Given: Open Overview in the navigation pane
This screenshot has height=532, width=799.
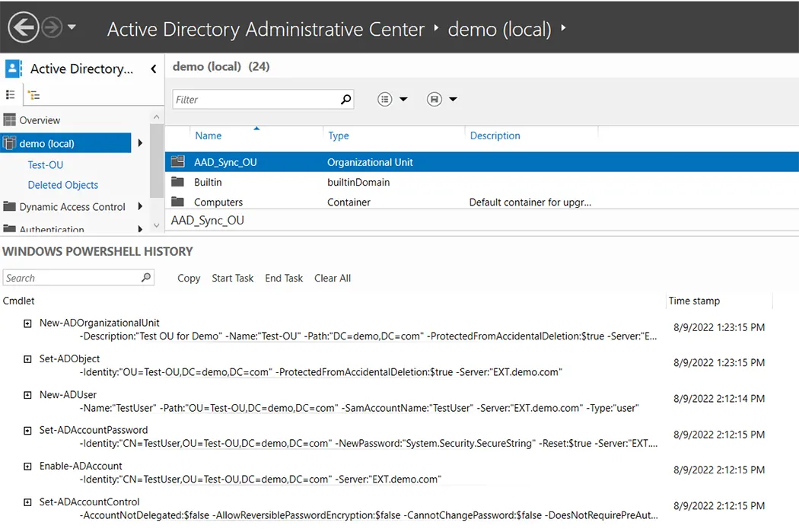Looking at the screenshot, I should click(40, 120).
